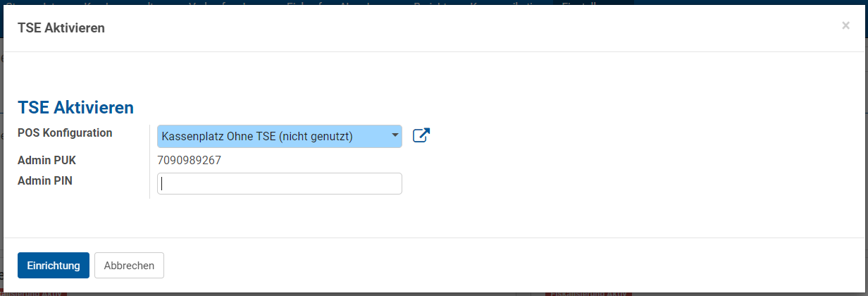Open the POS Konfiguration selection field
The image size is (868, 296).
point(280,136)
